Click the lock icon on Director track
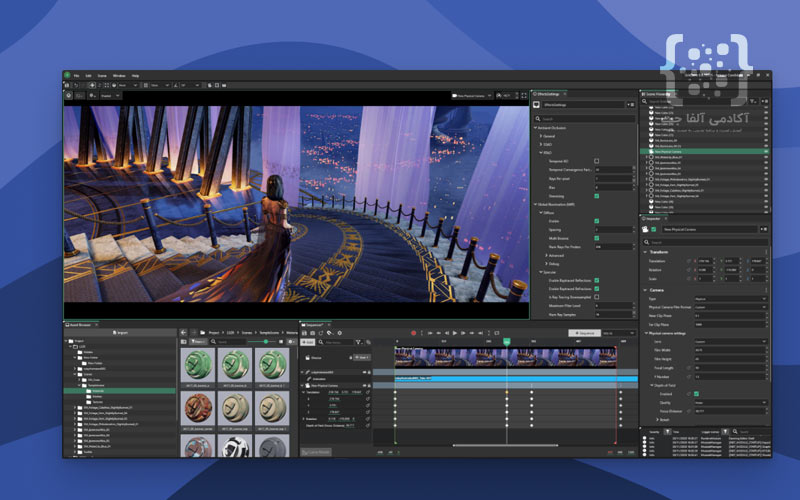800x500 pixels. (351, 358)
